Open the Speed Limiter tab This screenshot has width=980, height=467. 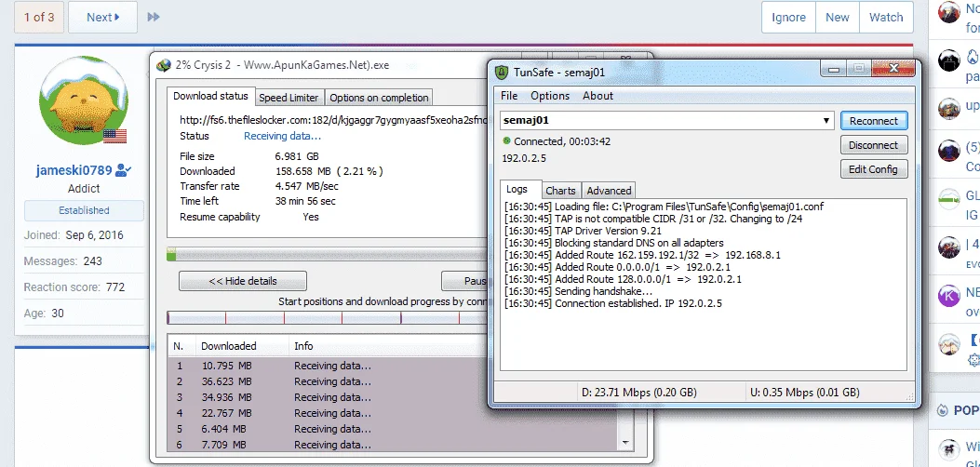click(x=289, y=98)
